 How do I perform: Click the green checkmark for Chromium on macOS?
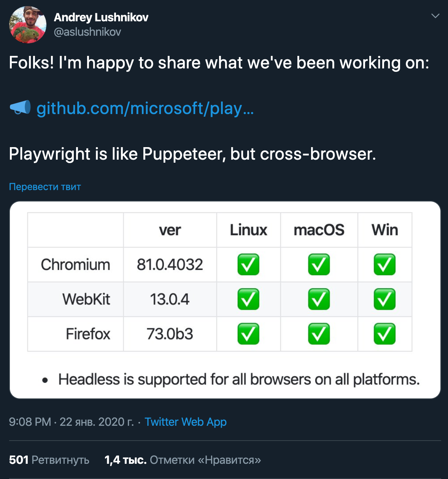tap(319, 265)
